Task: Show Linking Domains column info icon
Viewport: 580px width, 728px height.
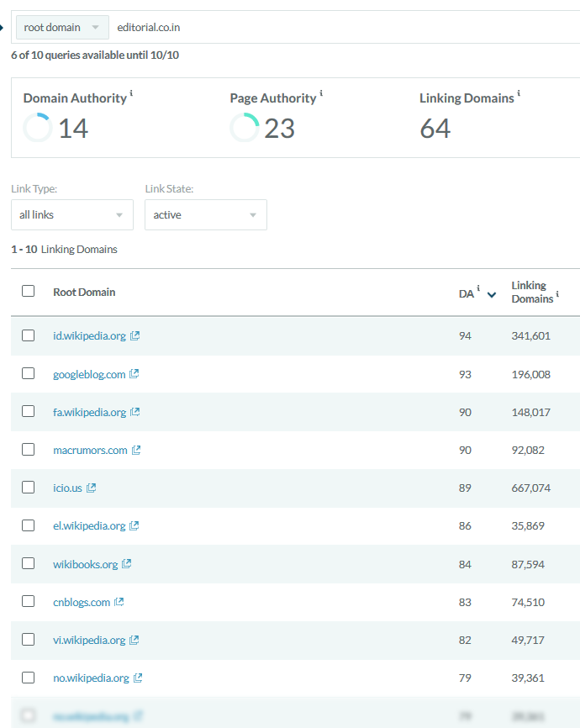Action: click(557, 294)
